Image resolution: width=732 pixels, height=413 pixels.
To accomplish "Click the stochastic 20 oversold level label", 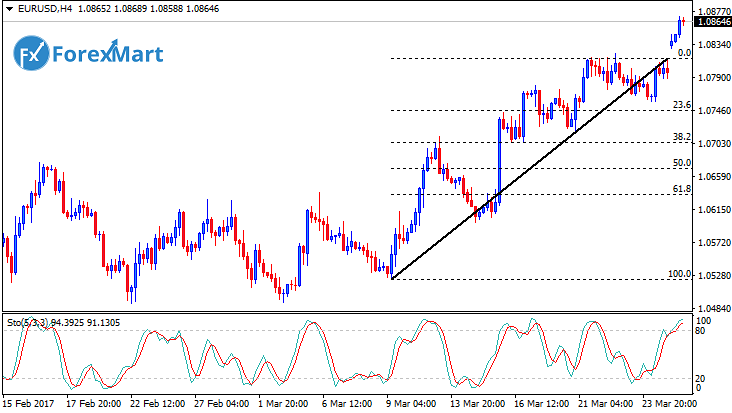I will (x=702, y=379).
